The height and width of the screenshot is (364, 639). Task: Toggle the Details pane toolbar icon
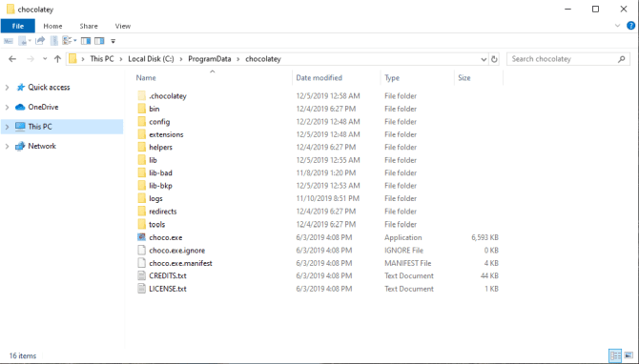tap(99, 41)
